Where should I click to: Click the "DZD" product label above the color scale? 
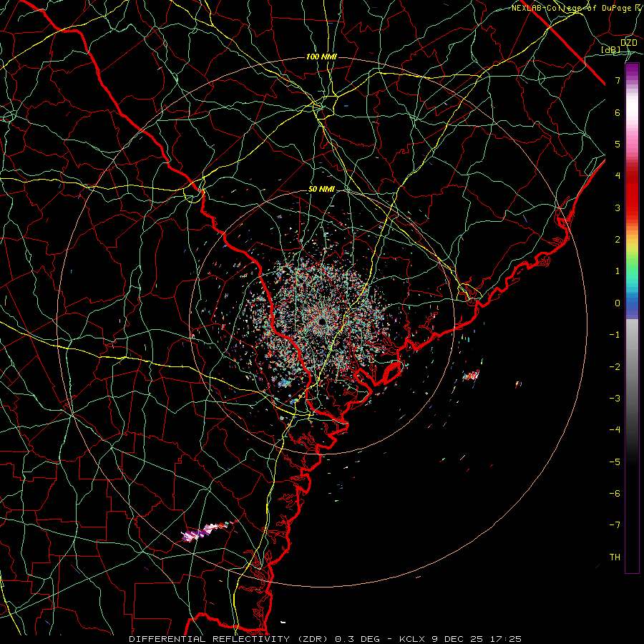629,43
